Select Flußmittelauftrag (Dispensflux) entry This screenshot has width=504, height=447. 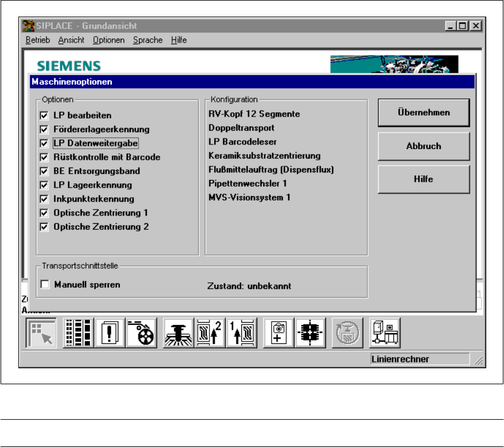click(x=271, y=169)
